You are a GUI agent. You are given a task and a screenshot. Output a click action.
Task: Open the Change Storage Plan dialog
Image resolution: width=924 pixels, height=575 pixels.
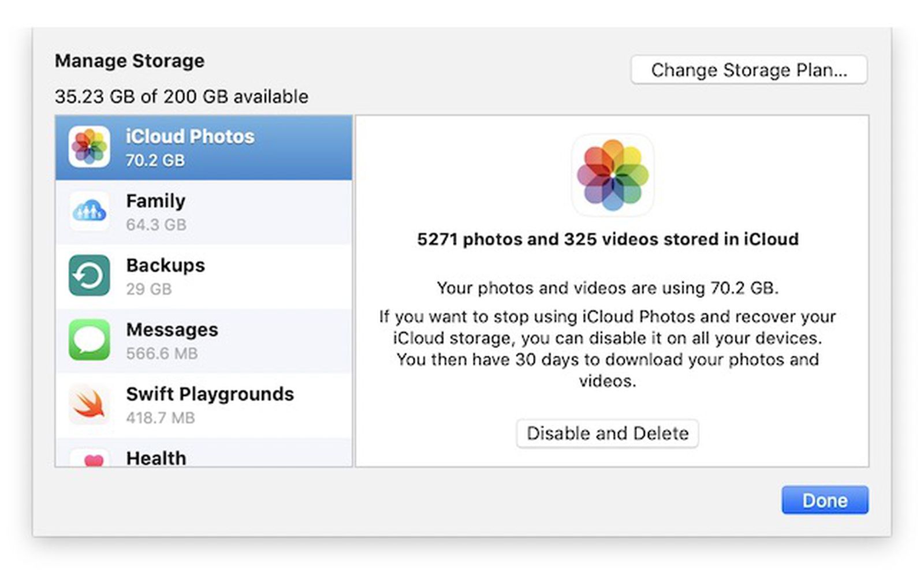(x=749, y=70)
